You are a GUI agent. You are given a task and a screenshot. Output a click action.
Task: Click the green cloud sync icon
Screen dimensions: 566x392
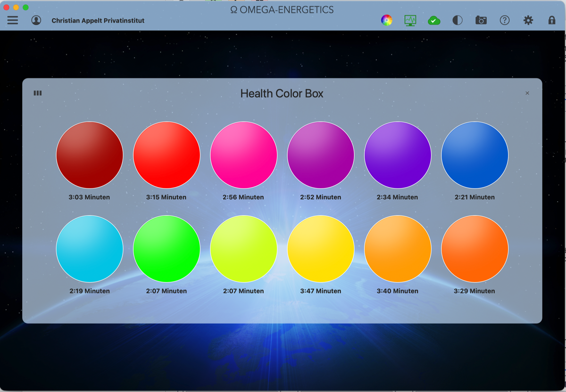click(x=434, y=20)
